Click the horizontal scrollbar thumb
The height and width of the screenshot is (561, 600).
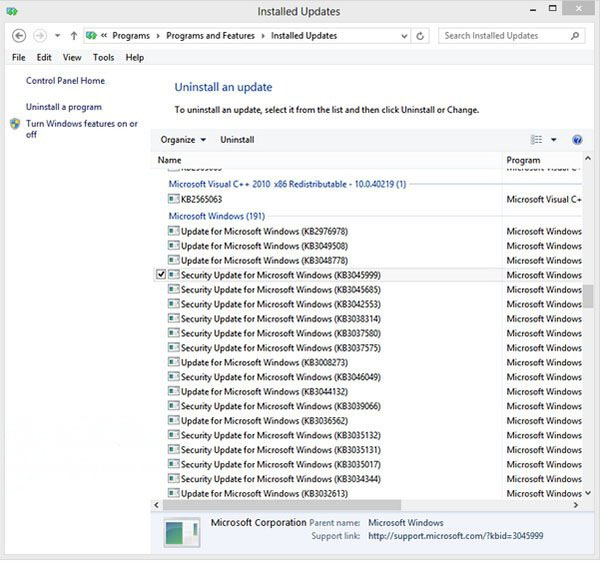(x=282, y=505)
